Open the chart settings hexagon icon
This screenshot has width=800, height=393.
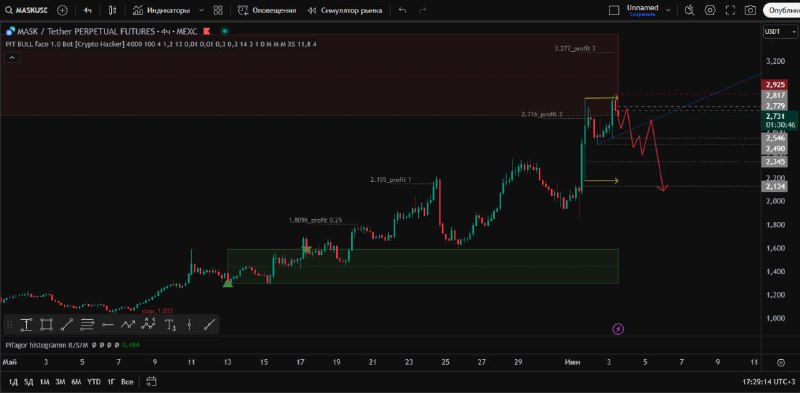click(x=710, y=10)
